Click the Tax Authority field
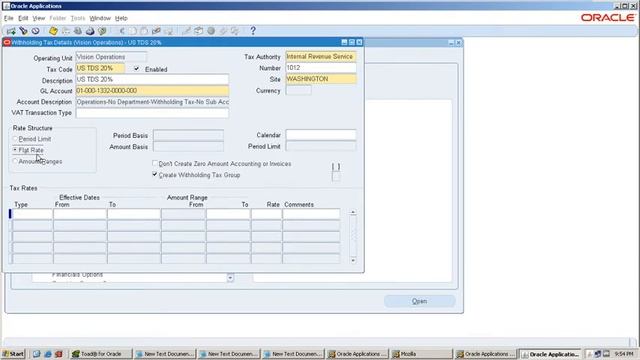 click(321, 57)
